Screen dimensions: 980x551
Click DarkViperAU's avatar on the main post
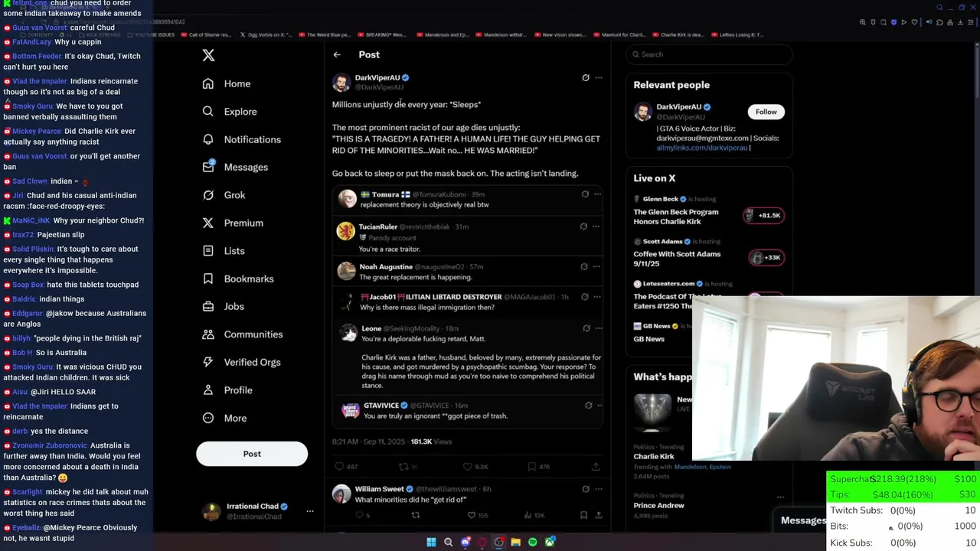pyautogui.click(x=341, y=82)
